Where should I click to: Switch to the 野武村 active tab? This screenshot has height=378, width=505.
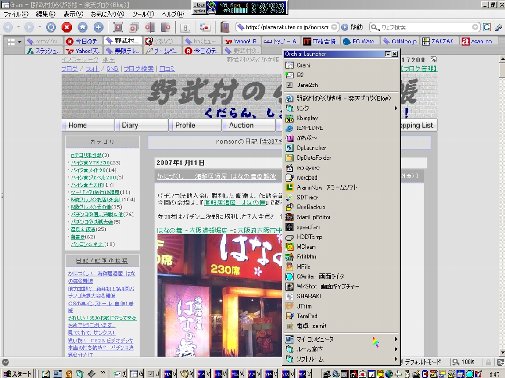(123, 41)
